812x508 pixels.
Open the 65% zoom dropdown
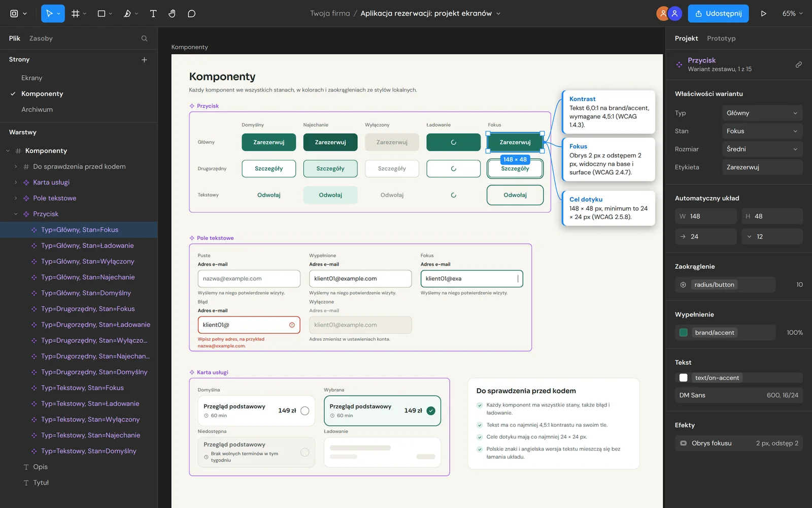click(x=793, y=14)
